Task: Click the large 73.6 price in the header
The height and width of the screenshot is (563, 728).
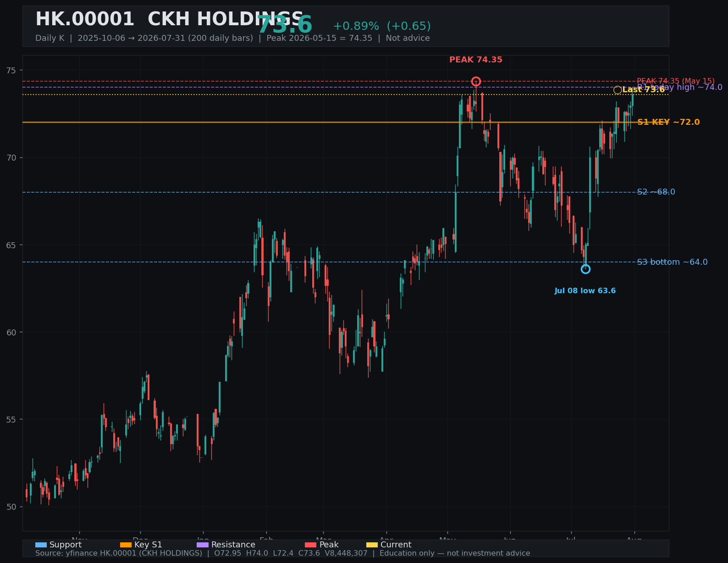Action: [284, 25]
